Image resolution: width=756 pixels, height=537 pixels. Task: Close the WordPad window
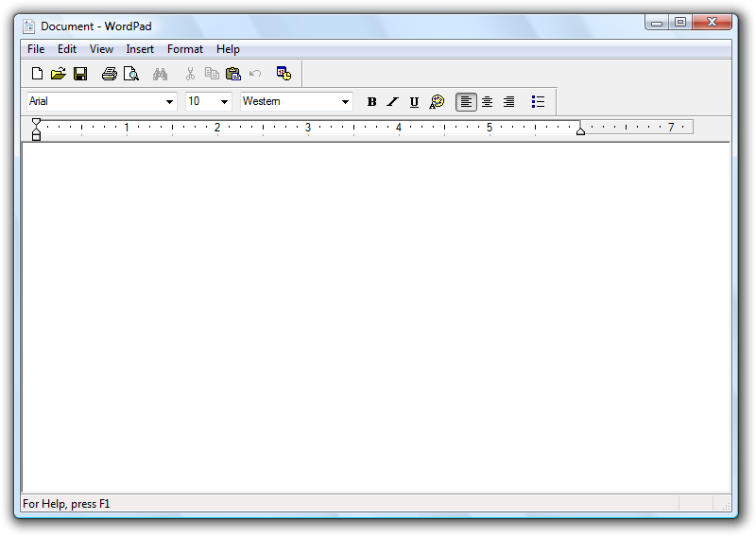tap(713, 22)
